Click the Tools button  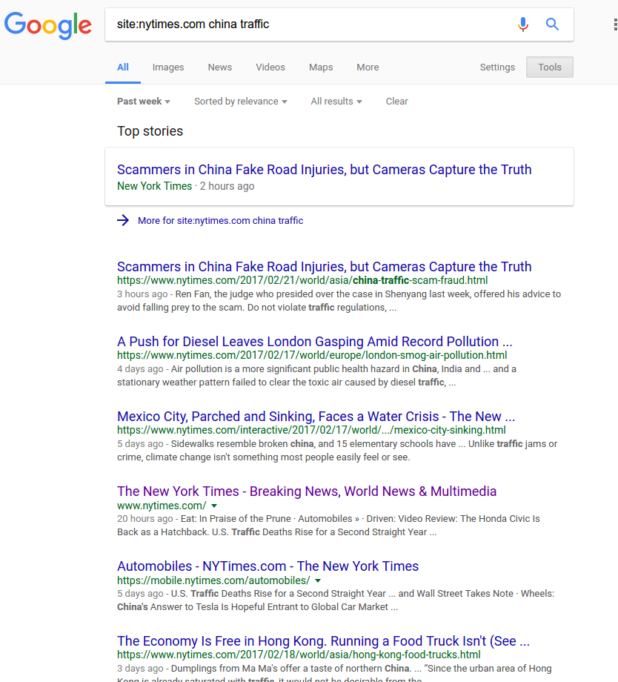point(549,67)
